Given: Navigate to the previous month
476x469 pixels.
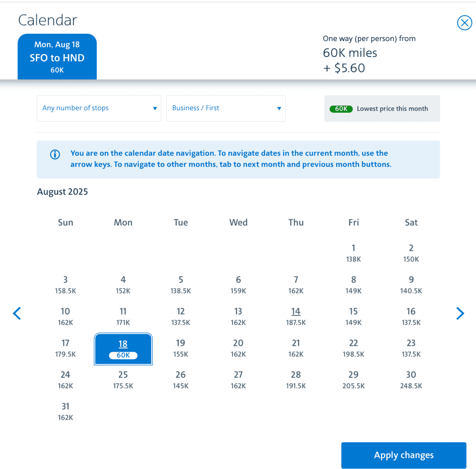Looking at the screenshot, I should (17, 313).
